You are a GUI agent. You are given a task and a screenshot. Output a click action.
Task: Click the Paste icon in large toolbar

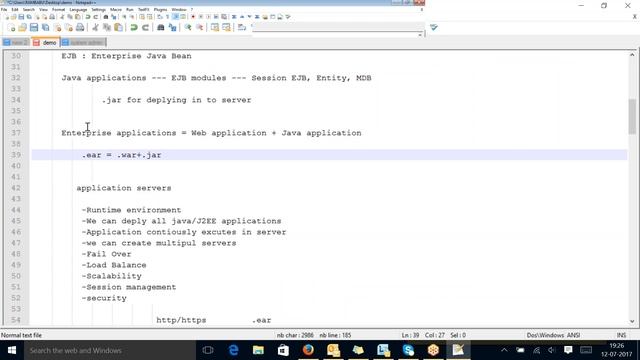[x=118, y=28]
